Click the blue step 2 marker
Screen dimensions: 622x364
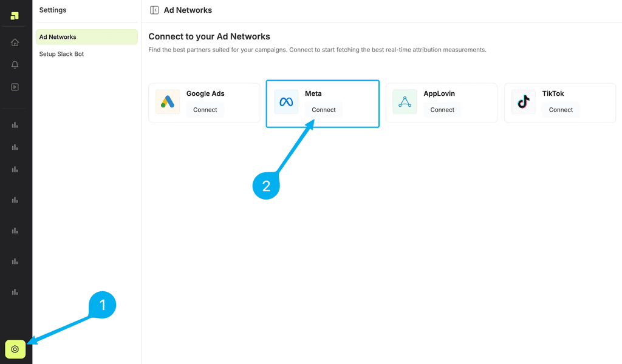pyautogui.click(x=266, y=186)
